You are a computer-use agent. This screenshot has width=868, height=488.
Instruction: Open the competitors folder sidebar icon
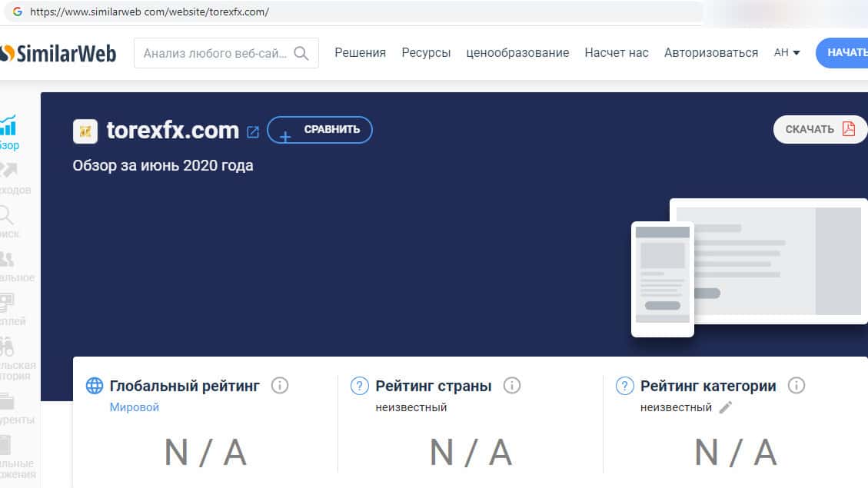7,401
